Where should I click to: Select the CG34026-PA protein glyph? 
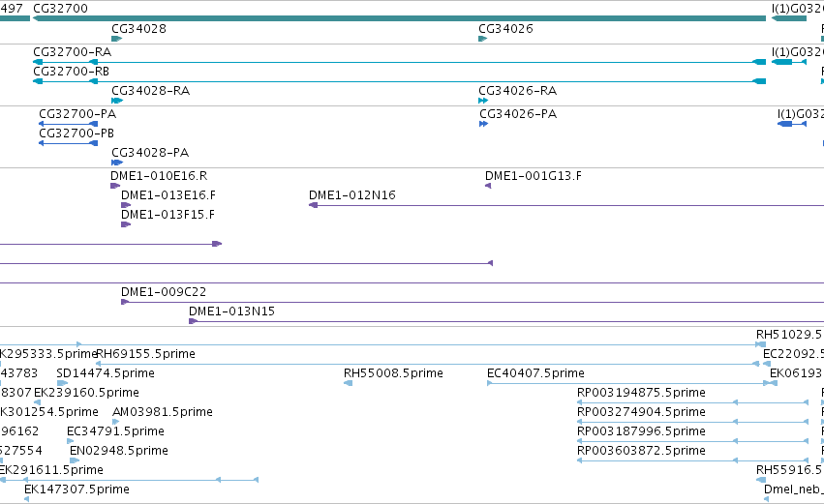484,124
